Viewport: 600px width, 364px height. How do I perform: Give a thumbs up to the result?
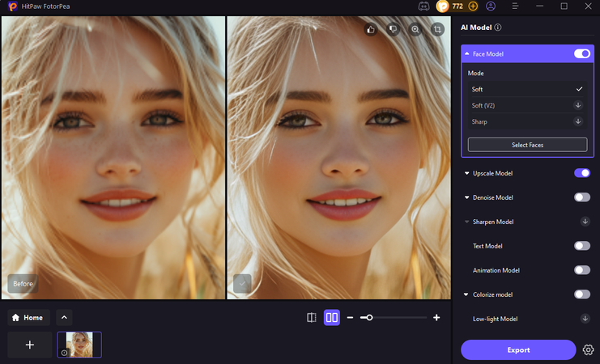tap(370, 29)
